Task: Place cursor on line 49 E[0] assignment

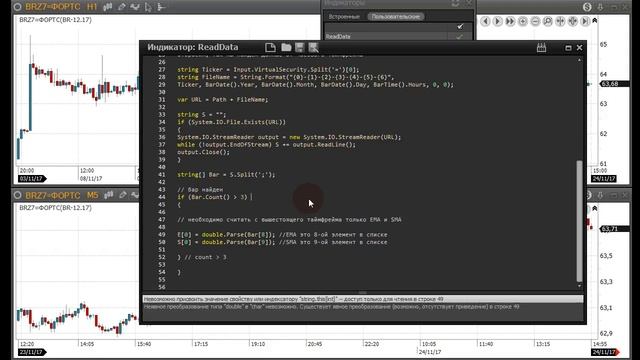Action: (282, 235)
